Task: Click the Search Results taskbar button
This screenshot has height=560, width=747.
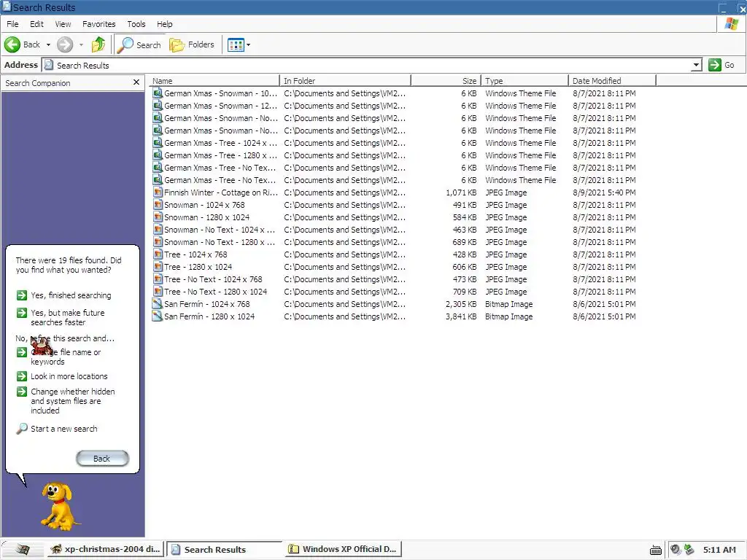Action: pos(224,549)
